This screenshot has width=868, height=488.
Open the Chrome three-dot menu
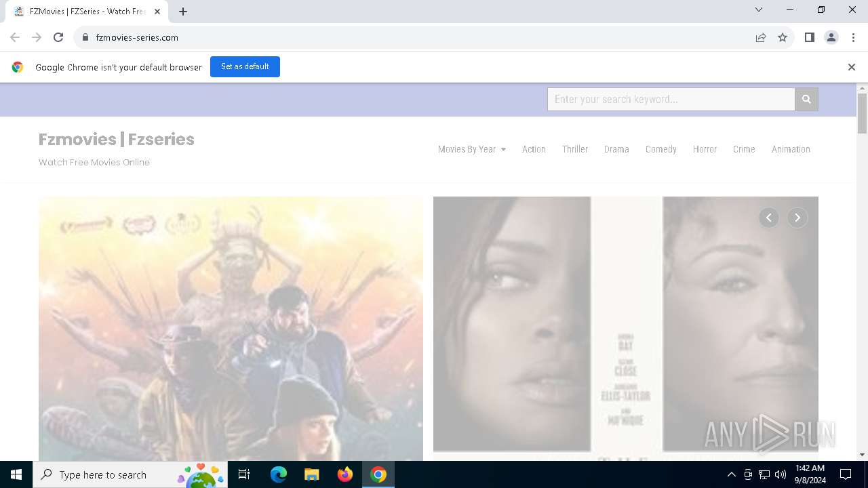(852, 37)
